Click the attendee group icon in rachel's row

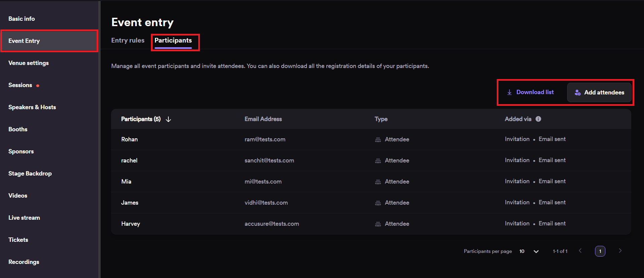coord(378,161)
